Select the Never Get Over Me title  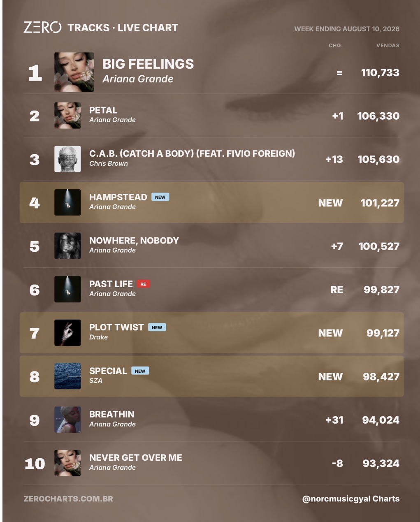click(136, 457)
